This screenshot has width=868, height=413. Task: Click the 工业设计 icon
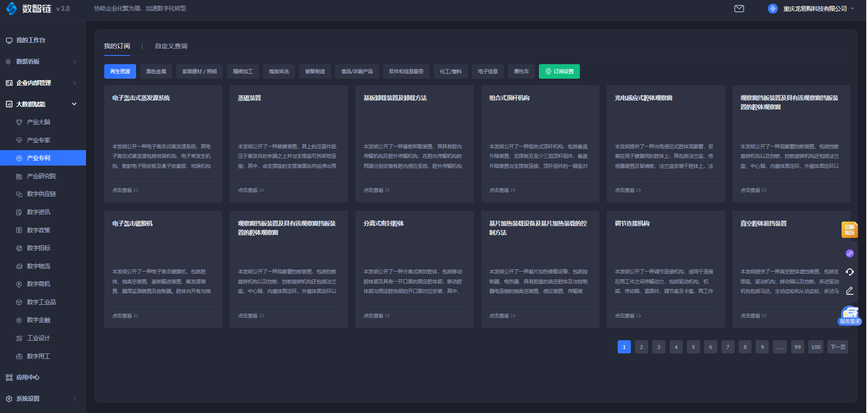tap(19, 338)
